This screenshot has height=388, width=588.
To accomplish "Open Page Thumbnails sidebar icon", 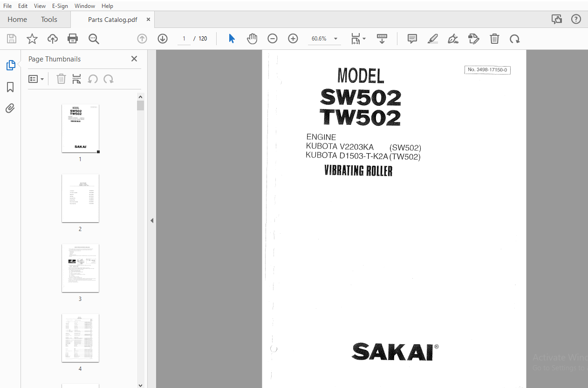I will tap(10, 65).
